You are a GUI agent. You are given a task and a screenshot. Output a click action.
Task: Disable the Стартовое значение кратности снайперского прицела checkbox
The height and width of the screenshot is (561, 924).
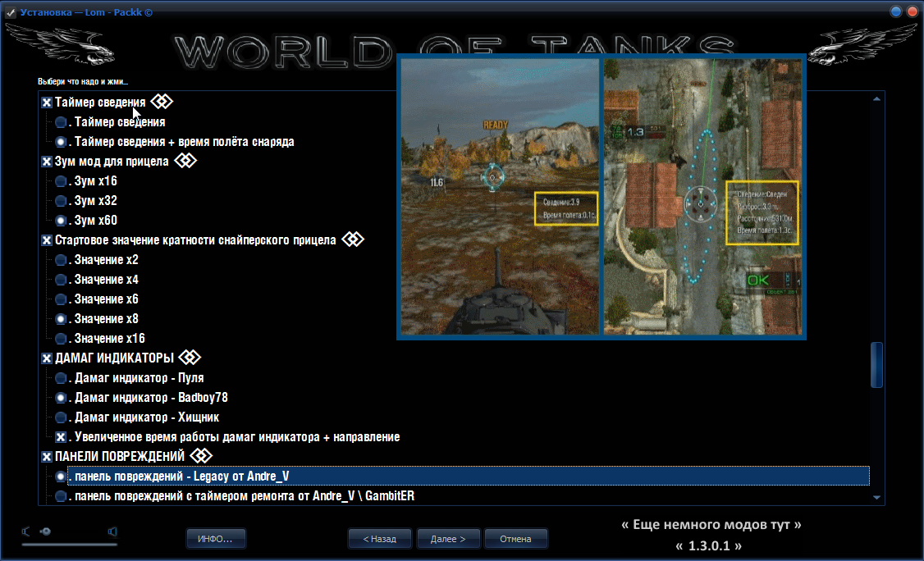click(x=47, y=240)
